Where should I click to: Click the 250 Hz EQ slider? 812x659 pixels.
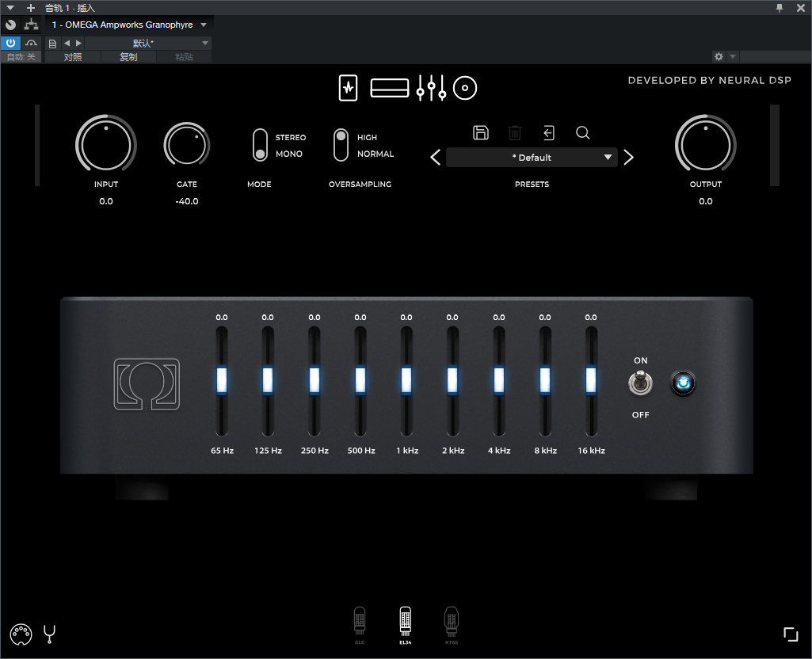click(x=315, y=380)
